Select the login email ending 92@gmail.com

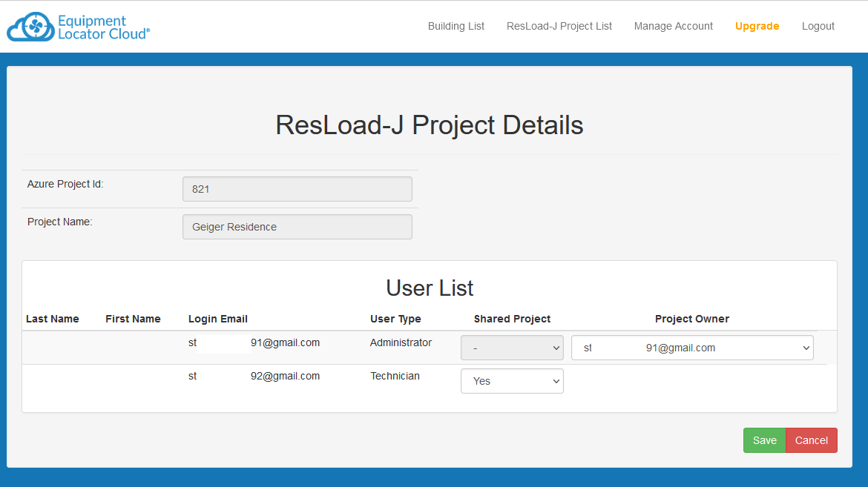point(254,376)
